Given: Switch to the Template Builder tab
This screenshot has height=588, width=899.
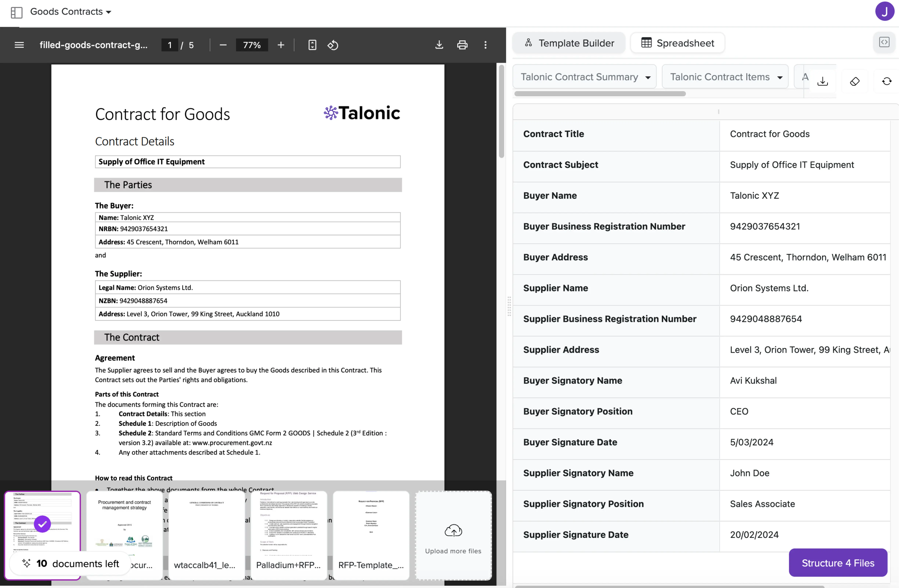Looking at the screenshot, I should coord(569,43).
